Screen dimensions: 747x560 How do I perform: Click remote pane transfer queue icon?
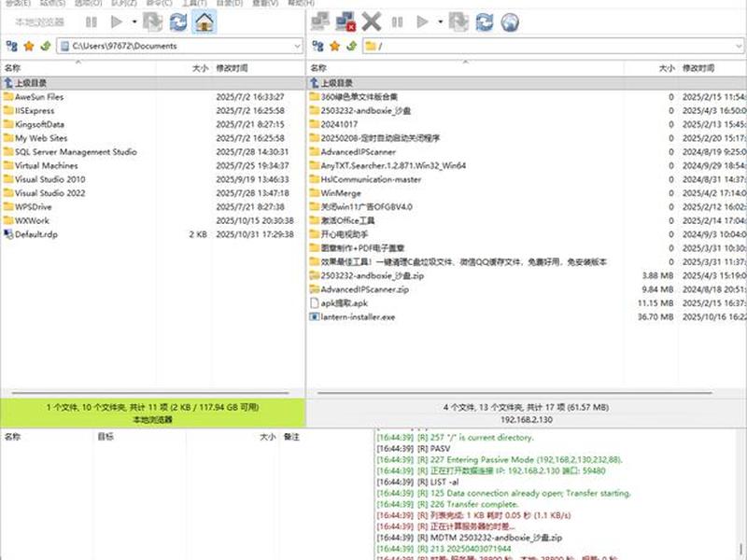(458, 21)
